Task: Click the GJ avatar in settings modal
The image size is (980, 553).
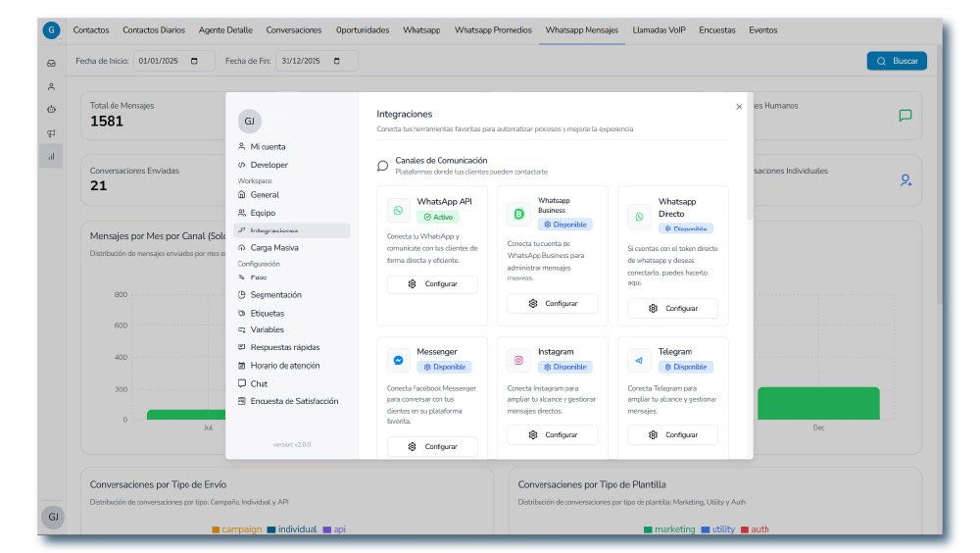Action: click(249, 121)
